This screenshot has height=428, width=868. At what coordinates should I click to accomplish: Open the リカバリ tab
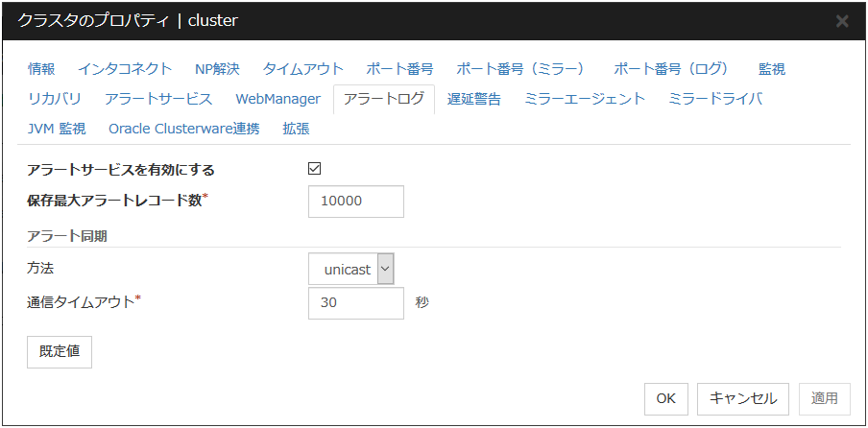click(x=55, y=99)
